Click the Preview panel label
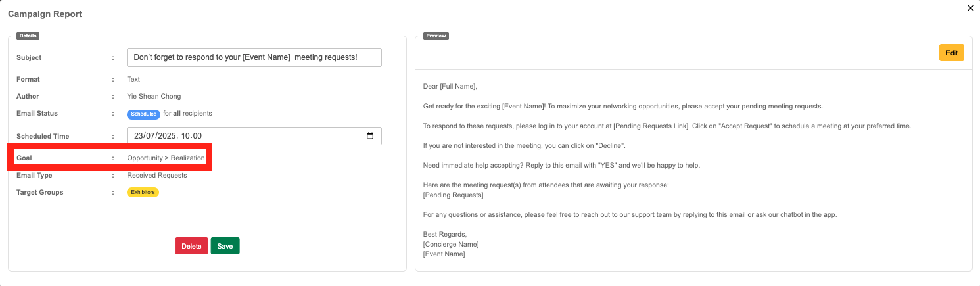The image size is (980, 286). [x=436, y=36]
